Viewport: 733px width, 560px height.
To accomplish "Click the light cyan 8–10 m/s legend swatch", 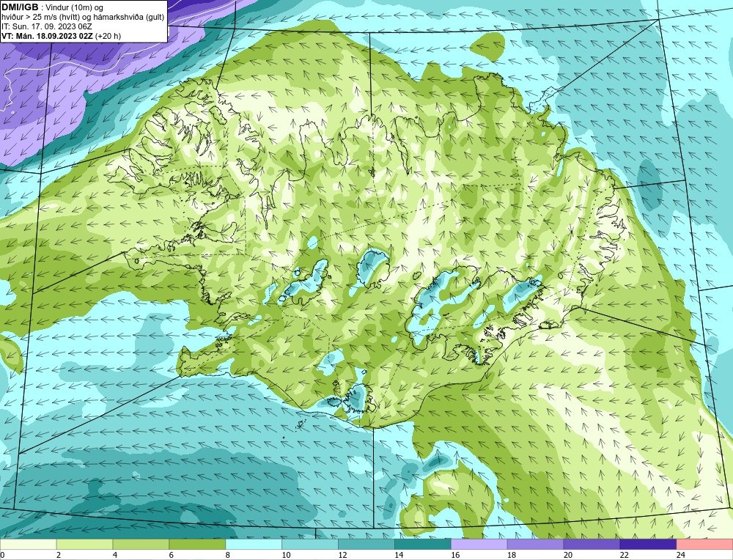I will coord(254,545).
